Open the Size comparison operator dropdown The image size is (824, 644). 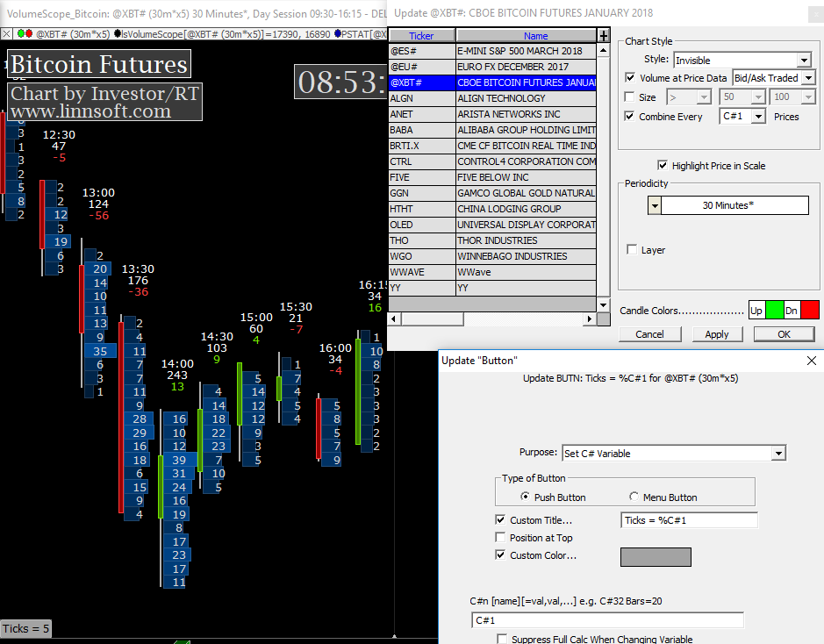coord(688,97)
